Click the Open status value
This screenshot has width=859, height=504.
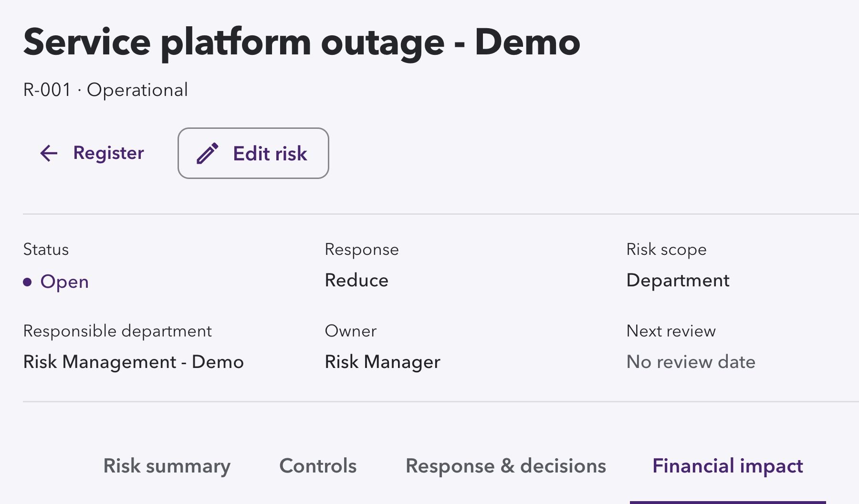tap(64, 282)
